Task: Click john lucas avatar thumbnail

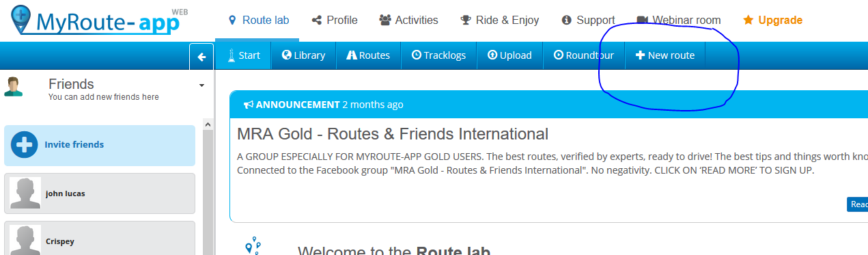Action: click(x=25, y=193)
